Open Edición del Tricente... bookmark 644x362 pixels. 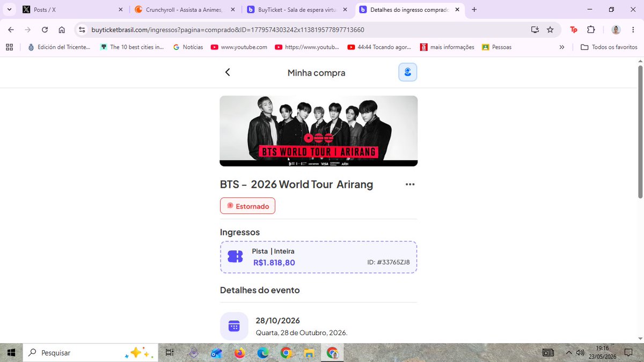pos(59,47)
